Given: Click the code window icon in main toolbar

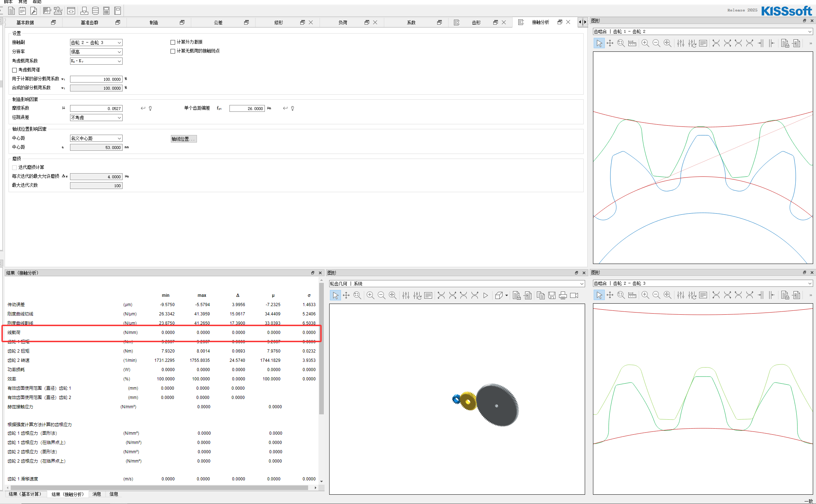Looking at the screenshot, I should coord(71,11).
